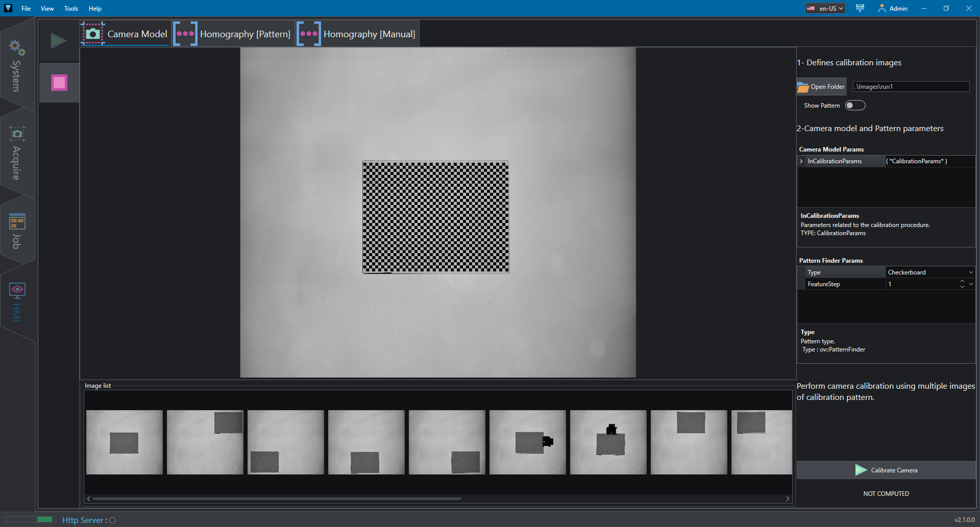This screenshot has height=527, width=980.
Task: Click the checkerboard in the main image
Action: (x=436, y=217)
